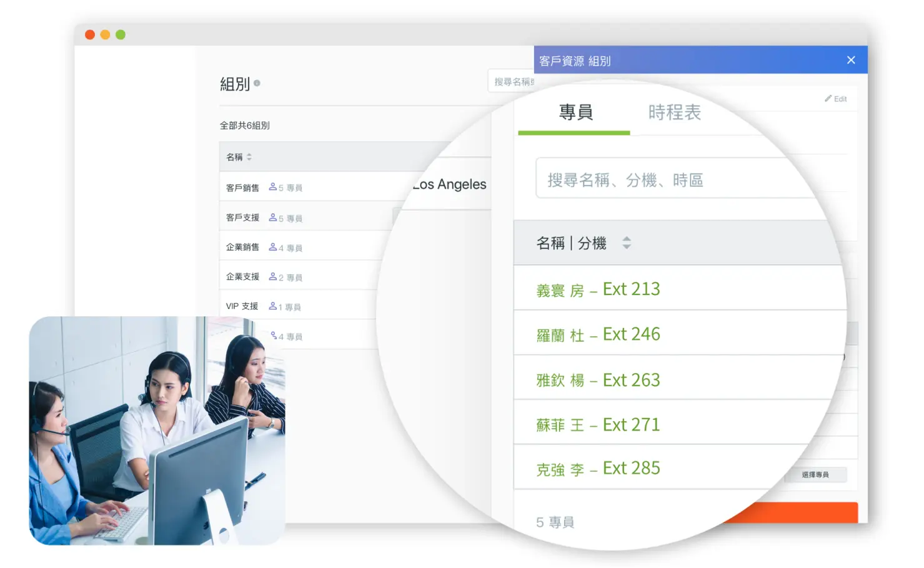Switch to the 時程表 tab
The image size is (924, 568).
(x=674, y=112)
